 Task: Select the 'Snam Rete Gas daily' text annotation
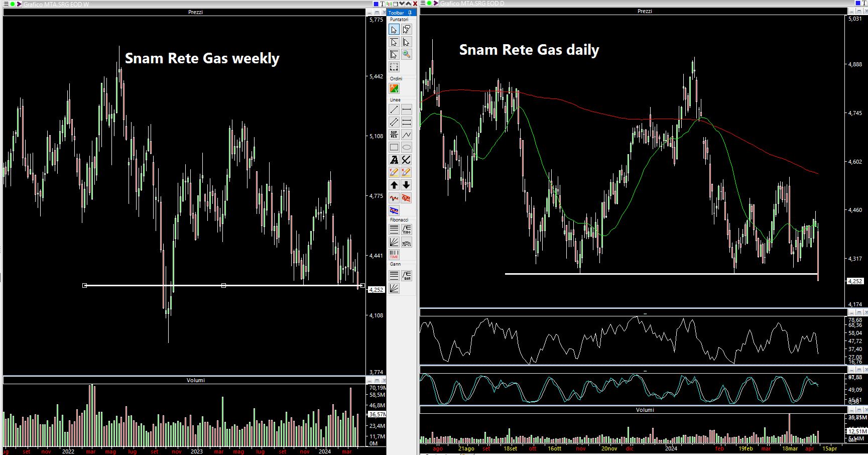(x=529, y=50)
